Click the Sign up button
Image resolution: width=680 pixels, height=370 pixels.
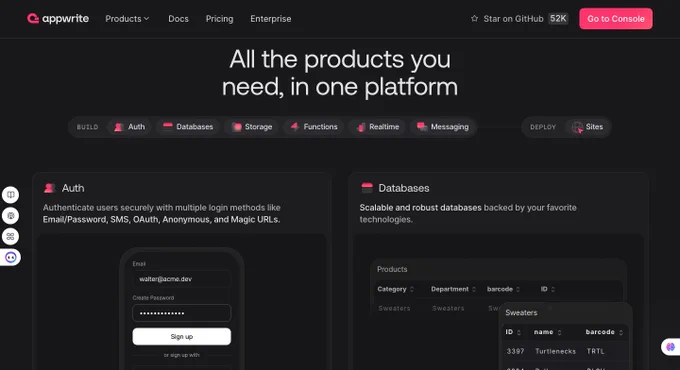tap(182, 337)
